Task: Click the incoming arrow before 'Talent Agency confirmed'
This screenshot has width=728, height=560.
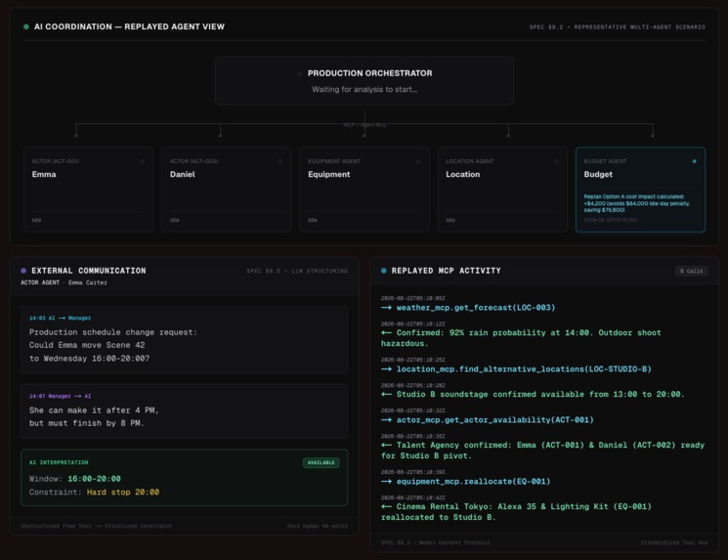Action: 386,445
